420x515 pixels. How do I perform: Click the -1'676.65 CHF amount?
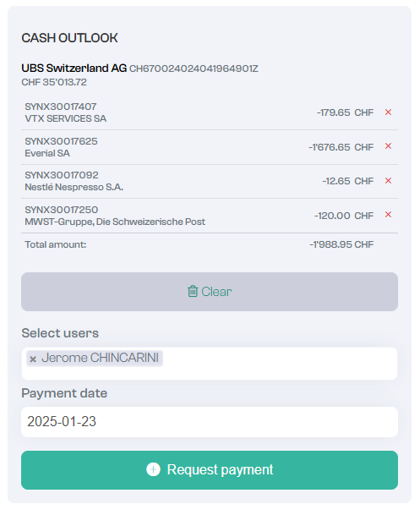(341, 147)
